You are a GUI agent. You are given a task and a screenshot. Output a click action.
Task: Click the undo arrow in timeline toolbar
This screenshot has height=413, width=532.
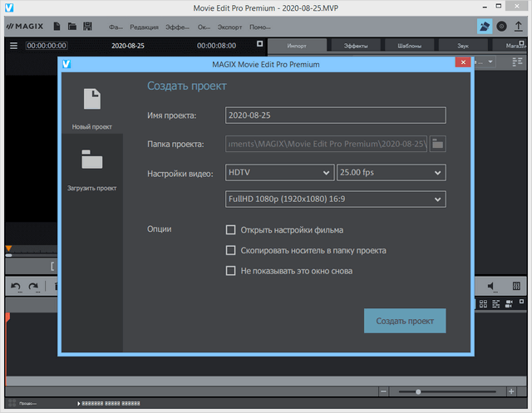(x=15, y=287)
